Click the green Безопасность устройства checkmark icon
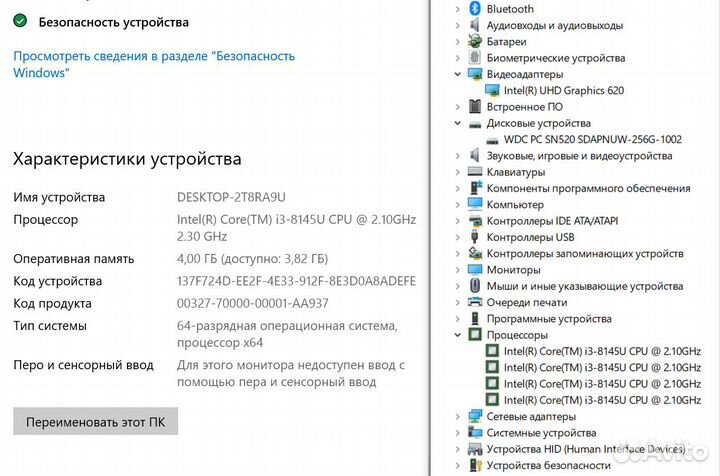720x476 pixels. [20, 21]
